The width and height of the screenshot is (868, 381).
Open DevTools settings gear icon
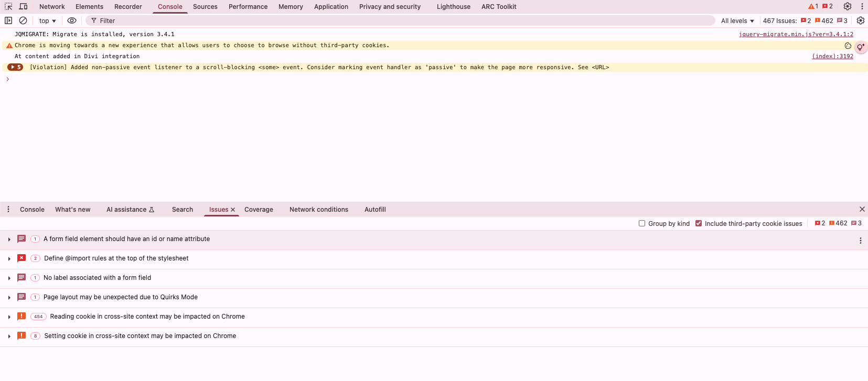(x=847, y=7)
